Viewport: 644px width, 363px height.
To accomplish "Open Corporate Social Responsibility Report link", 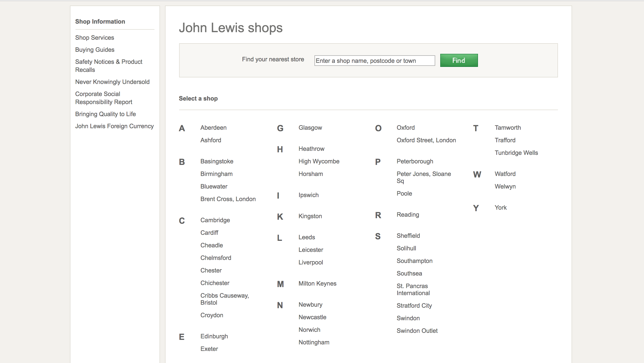I will pos(104,98).
